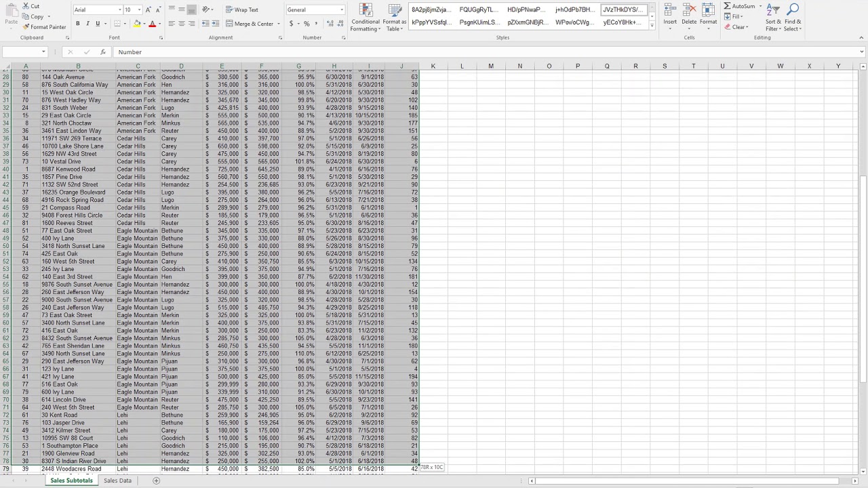Click the vertical scrollbar thumb

863,279
